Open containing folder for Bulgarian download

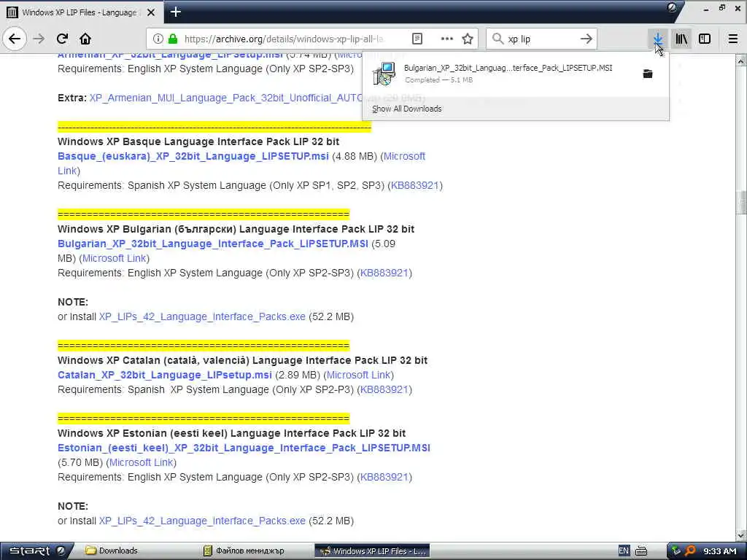648,74
